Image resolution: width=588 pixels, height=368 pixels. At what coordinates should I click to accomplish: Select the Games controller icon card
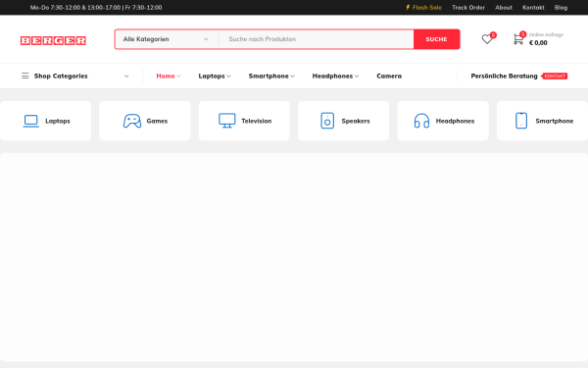point(145,121)
